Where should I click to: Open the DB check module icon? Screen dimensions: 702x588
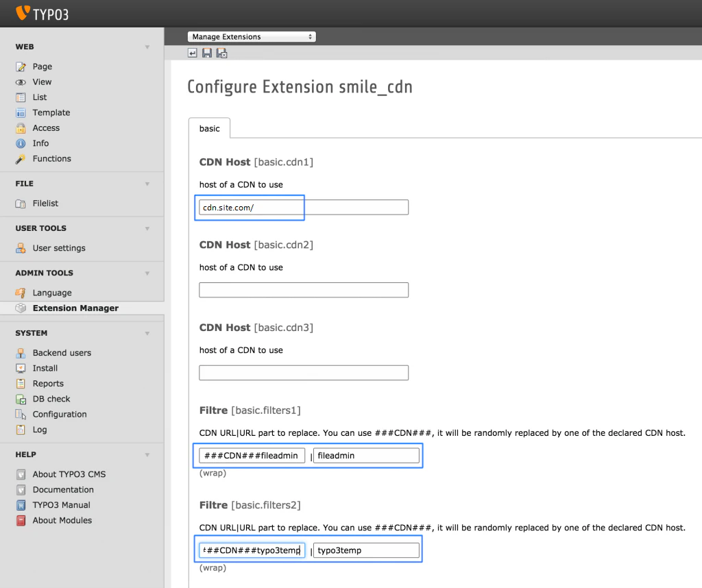click(x=21, y=399)
